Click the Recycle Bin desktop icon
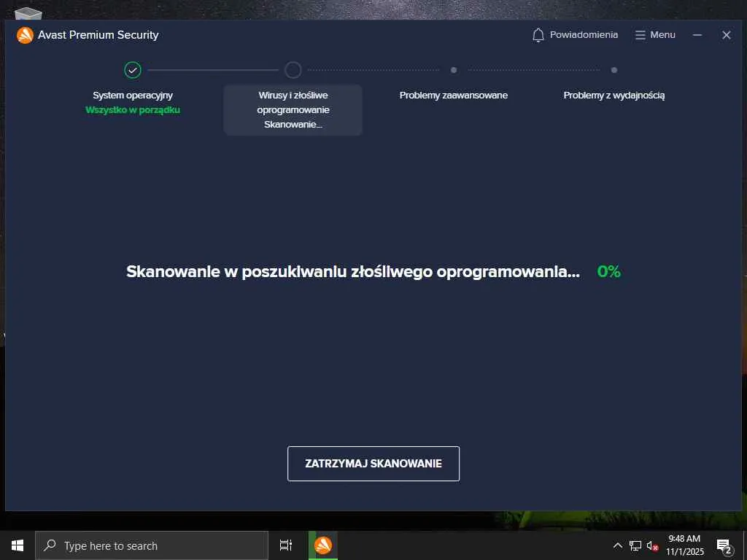The width and height of the screenshot is (747, 560). [28, 13]
